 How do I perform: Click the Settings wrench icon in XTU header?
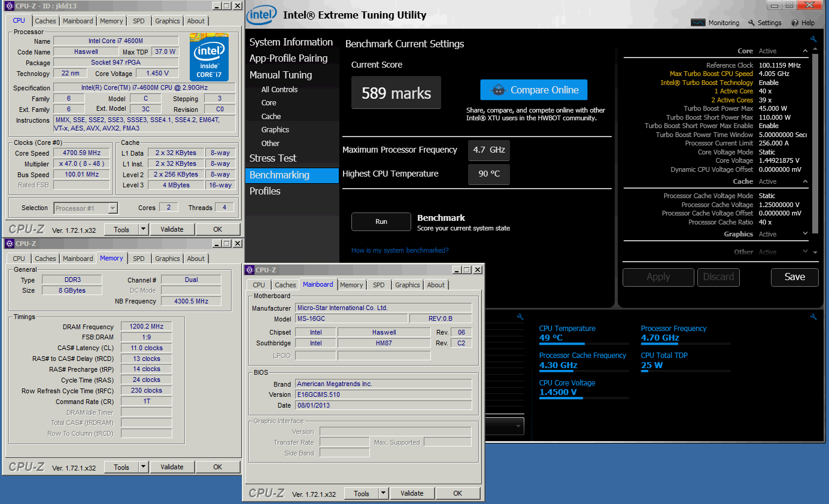click(751, 23)
